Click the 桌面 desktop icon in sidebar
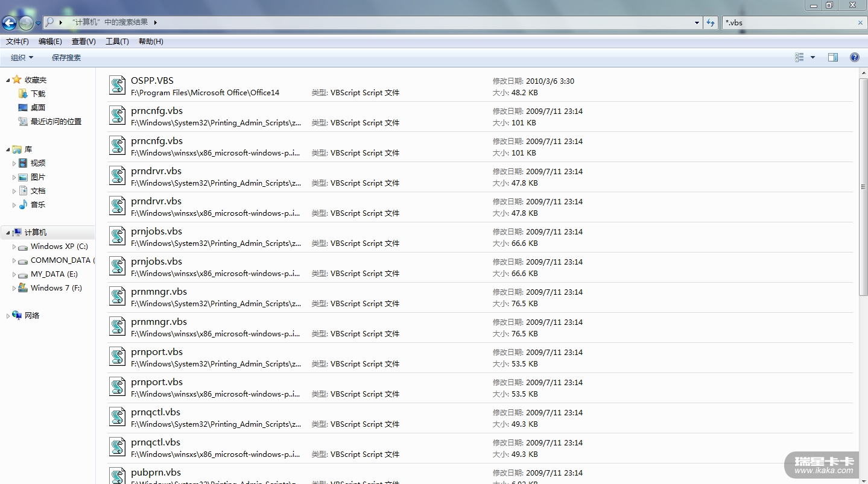The height and width of the screenshot is (484, 868). [23, 107]
